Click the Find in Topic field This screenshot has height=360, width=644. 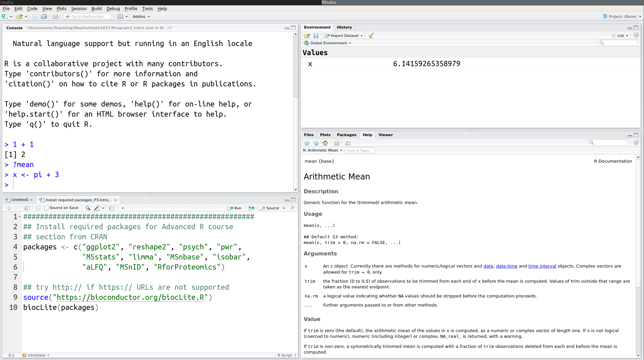pyautogui.click(x=359, y=151)
